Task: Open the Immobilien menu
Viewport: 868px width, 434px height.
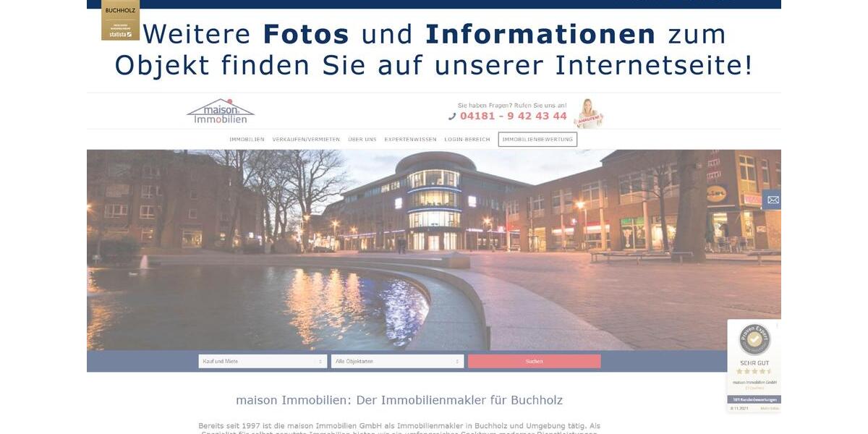Action: [247, 140]
